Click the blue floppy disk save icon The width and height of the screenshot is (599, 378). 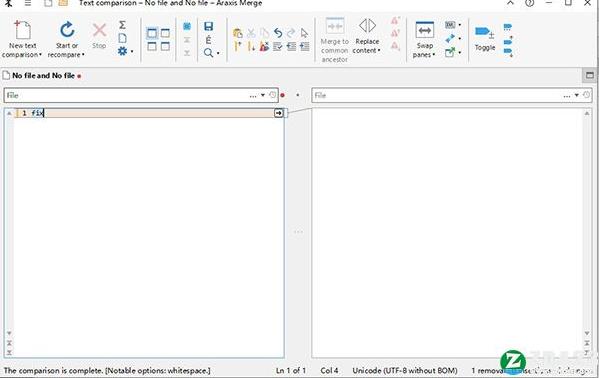tap(208, 26)
